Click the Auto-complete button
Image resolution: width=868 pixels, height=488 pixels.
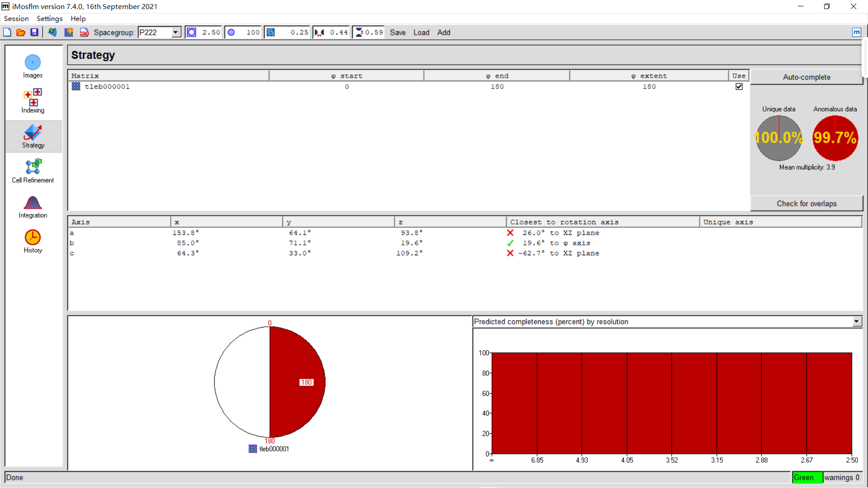[x=807, y=77]
